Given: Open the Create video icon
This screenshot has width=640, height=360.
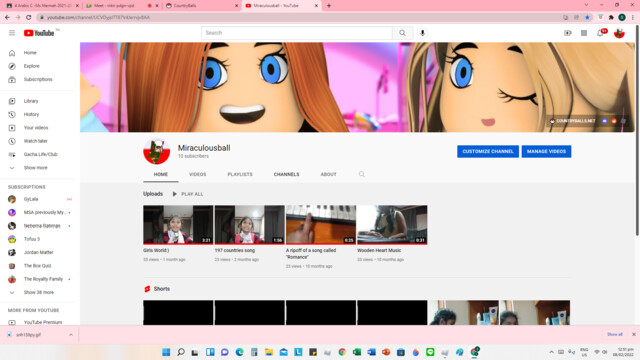Looking at the screenshot, I should (x=568, y=33).
